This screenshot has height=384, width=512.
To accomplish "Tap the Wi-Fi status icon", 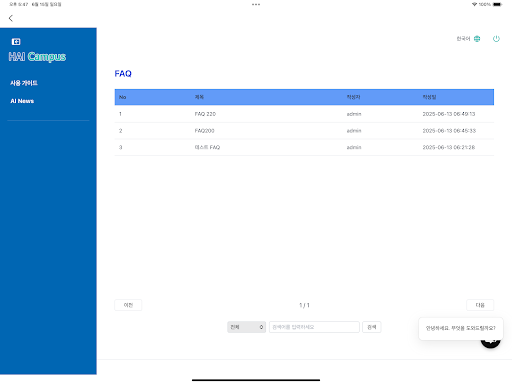I will pyautogui.click(x=474, y=4).
